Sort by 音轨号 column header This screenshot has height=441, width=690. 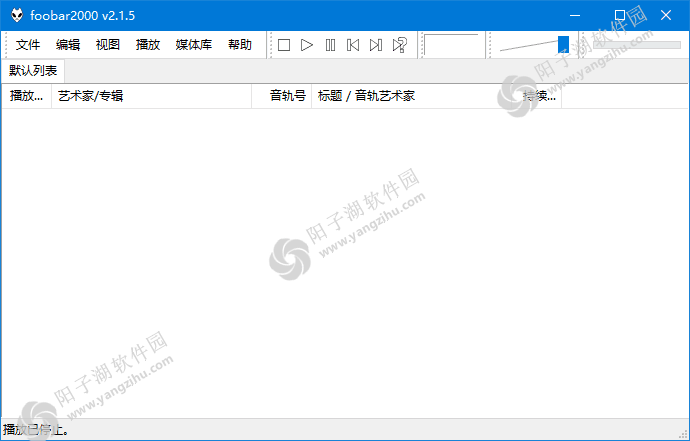coord(282,96)
